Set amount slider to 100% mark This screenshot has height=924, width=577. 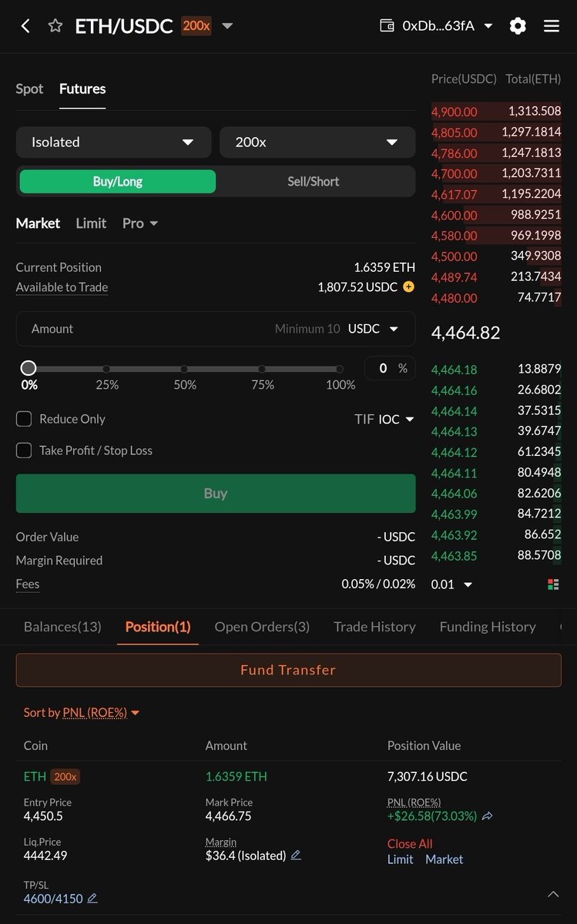340,369
